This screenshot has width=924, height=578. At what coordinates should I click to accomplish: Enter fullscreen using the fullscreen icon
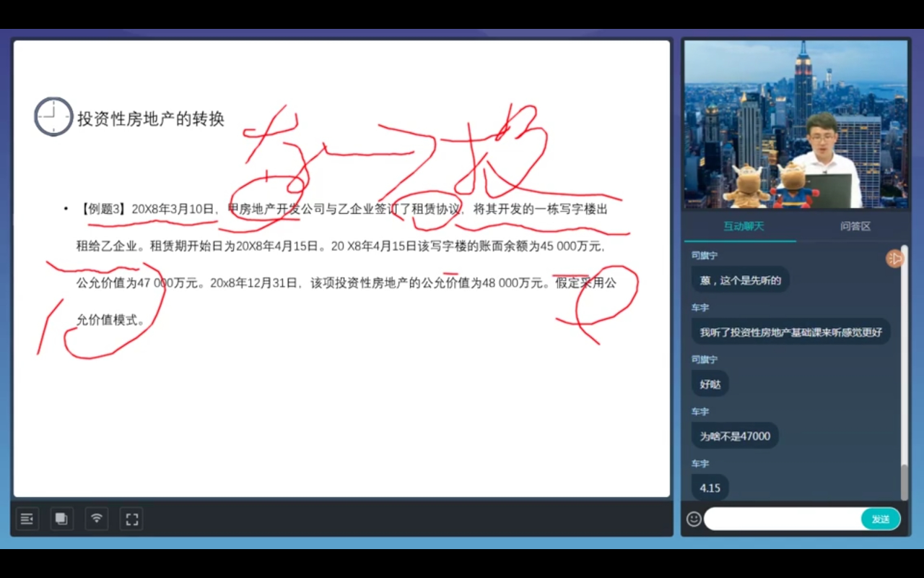click(131, 518)
